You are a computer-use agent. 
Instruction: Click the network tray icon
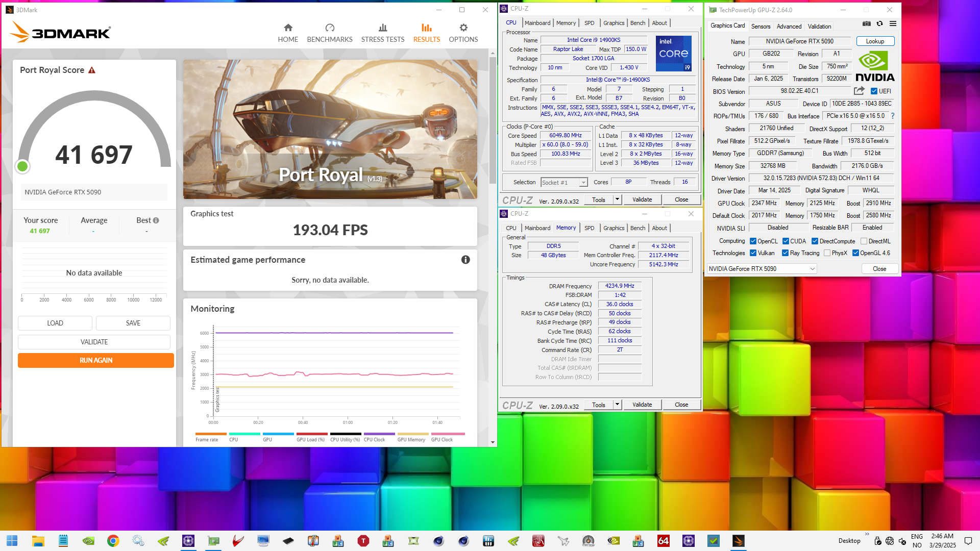(890, 541)
